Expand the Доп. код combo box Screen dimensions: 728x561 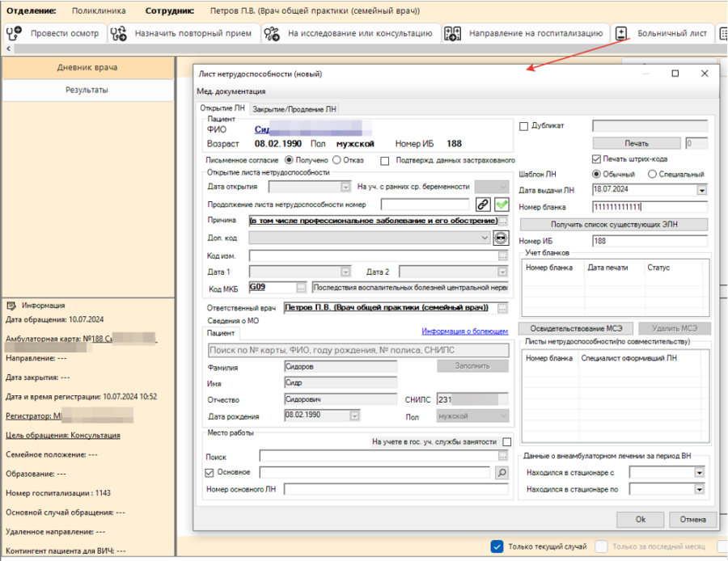[485, 238]
